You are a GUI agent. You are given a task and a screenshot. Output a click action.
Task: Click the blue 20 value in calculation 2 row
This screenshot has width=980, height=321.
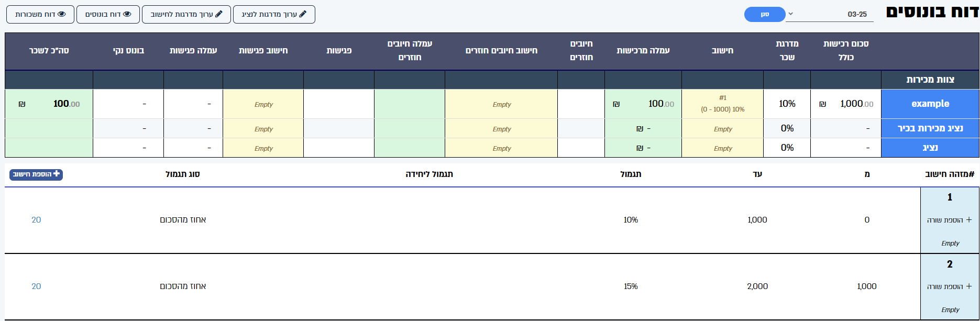(x=36, y=286)
